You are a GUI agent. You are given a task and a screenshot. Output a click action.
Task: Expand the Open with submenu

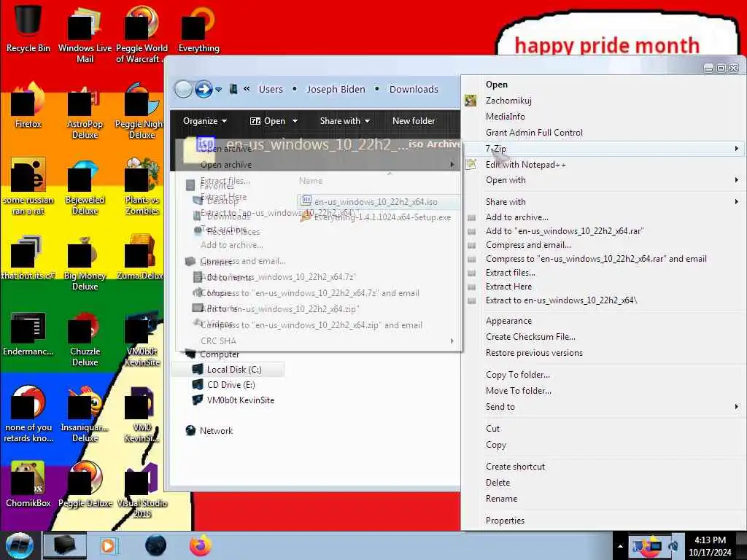pos(603,180)
